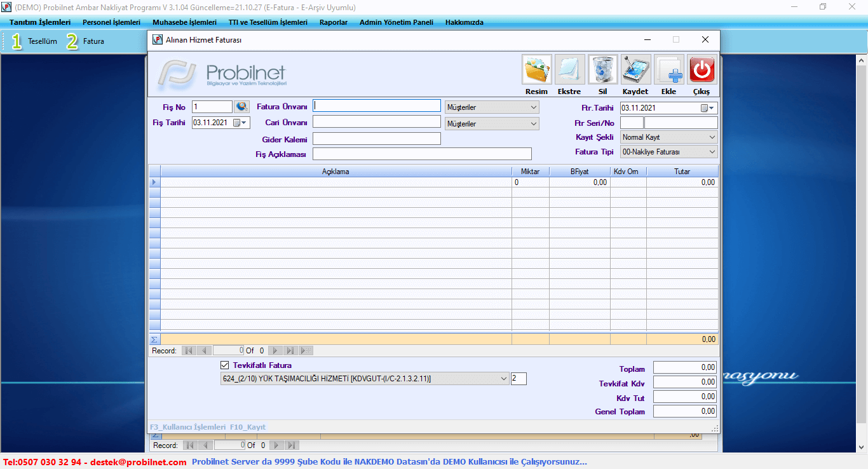Viewport: 868px width, 469px height.
Task: Save record with the Kaydet icon
Action: 635,70
